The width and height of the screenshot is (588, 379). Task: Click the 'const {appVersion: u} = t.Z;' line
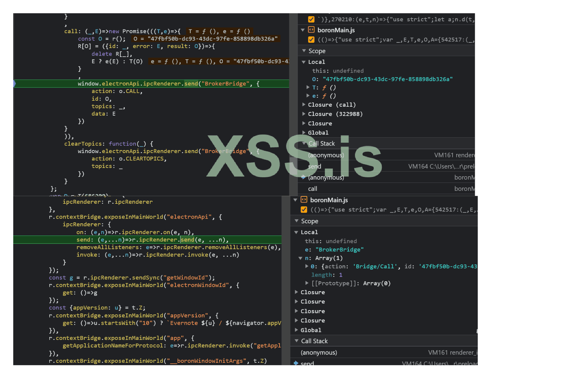coord(97,308)
